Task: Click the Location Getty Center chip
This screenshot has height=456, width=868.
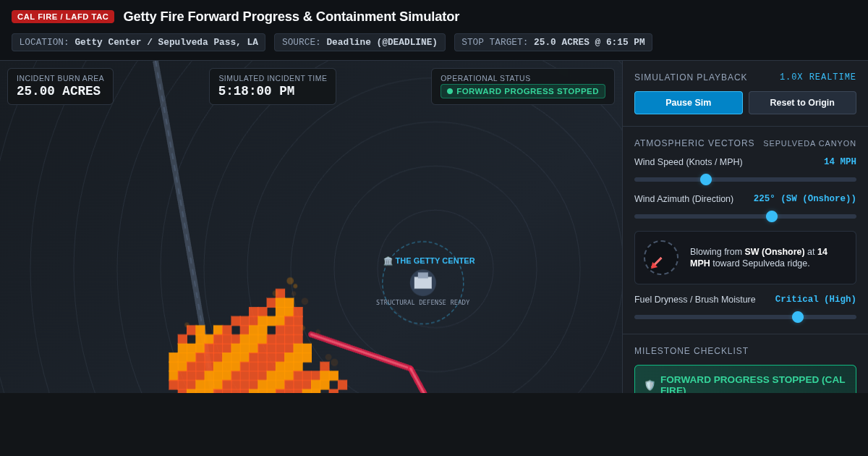Action: pyautogui.click(x=138, y=42)
